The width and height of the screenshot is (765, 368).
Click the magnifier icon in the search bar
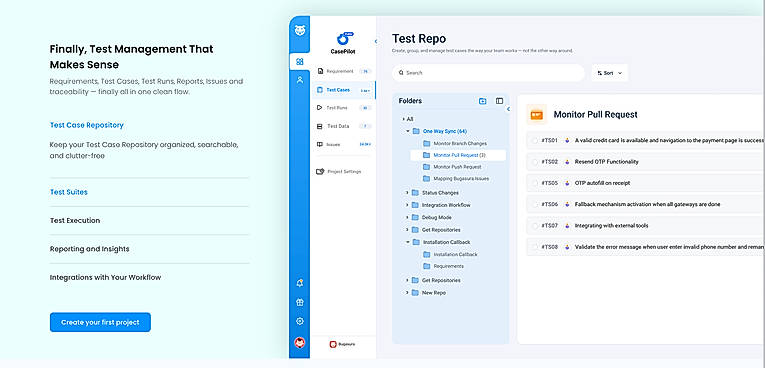tap(402, 73)
